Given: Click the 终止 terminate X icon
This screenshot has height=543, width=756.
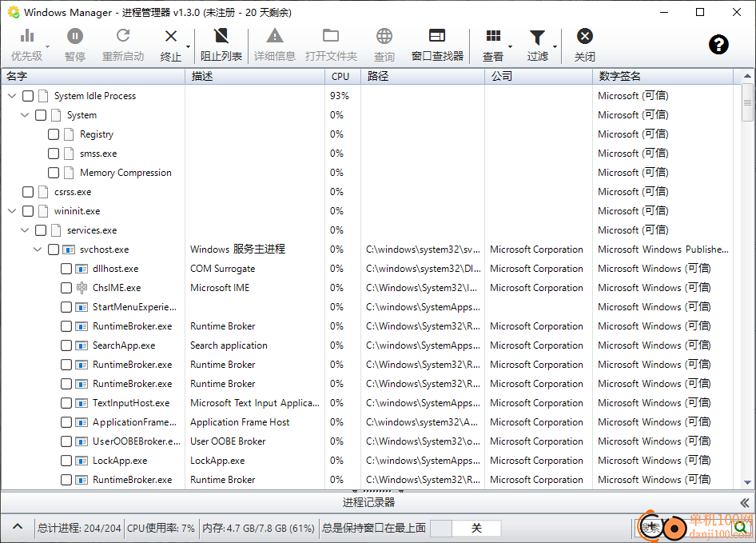Looking at the screenshot, I should pos(171,36).
